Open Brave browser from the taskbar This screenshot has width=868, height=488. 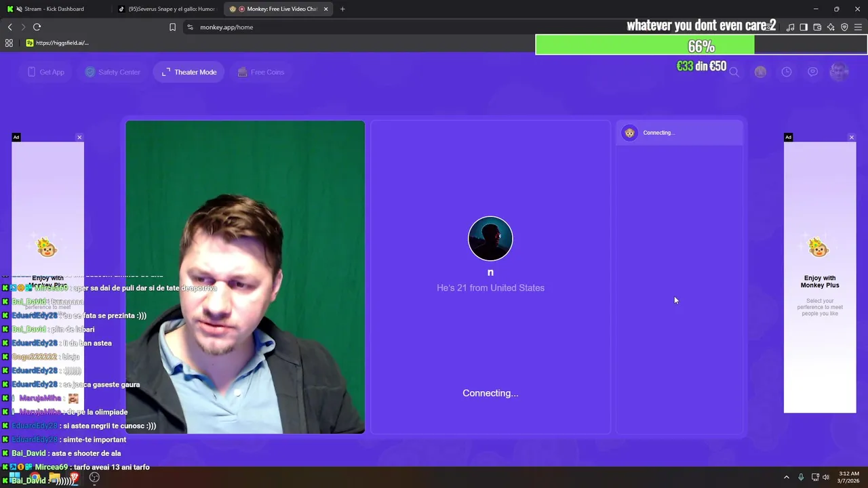75,477
